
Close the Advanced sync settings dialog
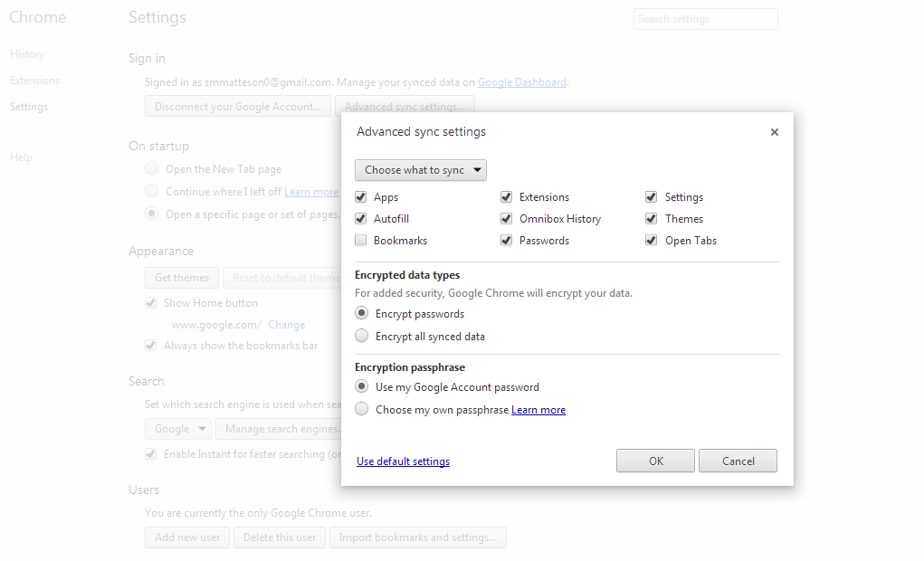pyautogui.click(x=774, y=132)
